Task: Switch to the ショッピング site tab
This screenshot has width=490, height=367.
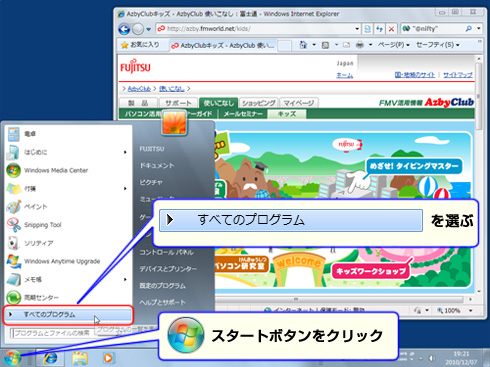Action: (259, 103)
